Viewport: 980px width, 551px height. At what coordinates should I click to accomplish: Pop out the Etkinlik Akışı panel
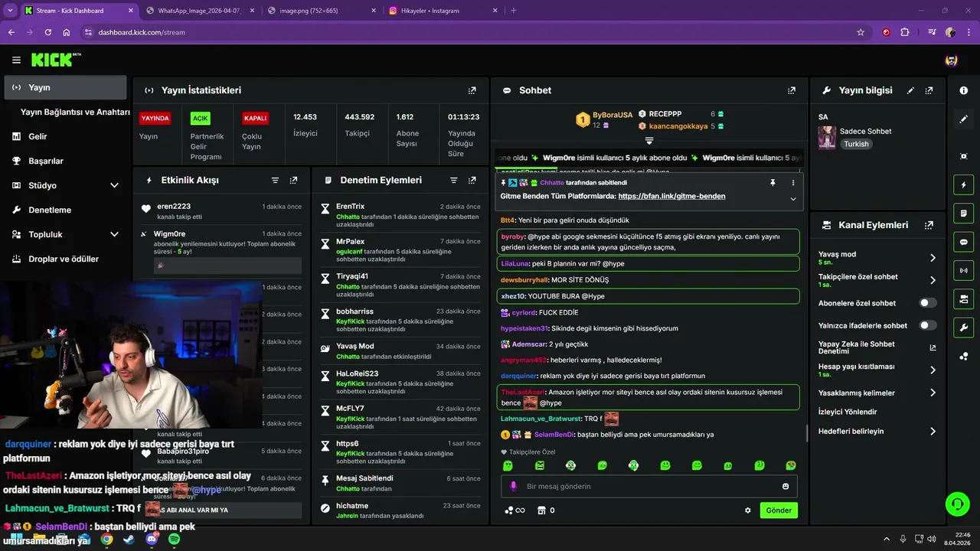[x=293, y=181]
